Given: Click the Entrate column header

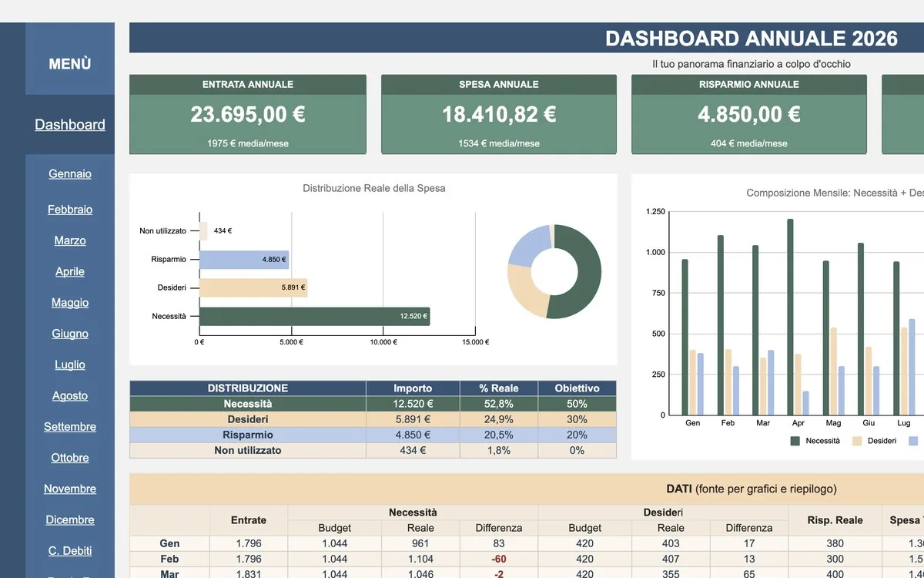Looking at the screenshot, I should click(249, 520).
